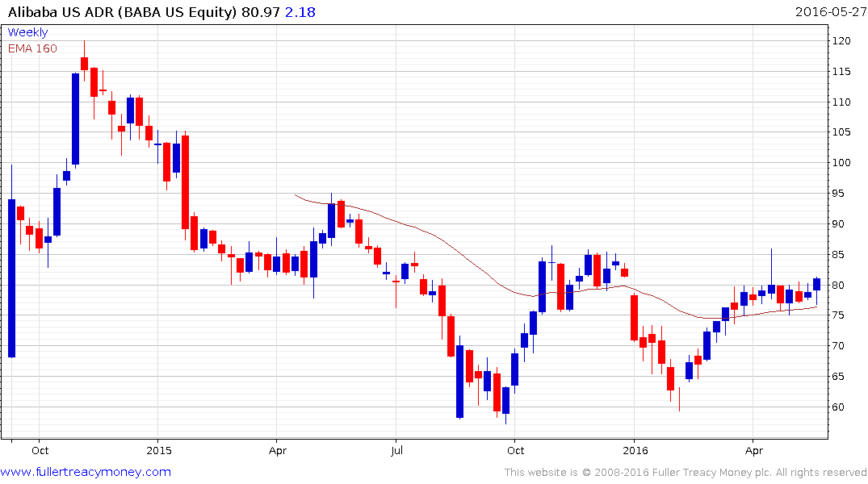868x484 pixels.
Task: Click the 2015 time axis label
Action: [x=159, y=450]
